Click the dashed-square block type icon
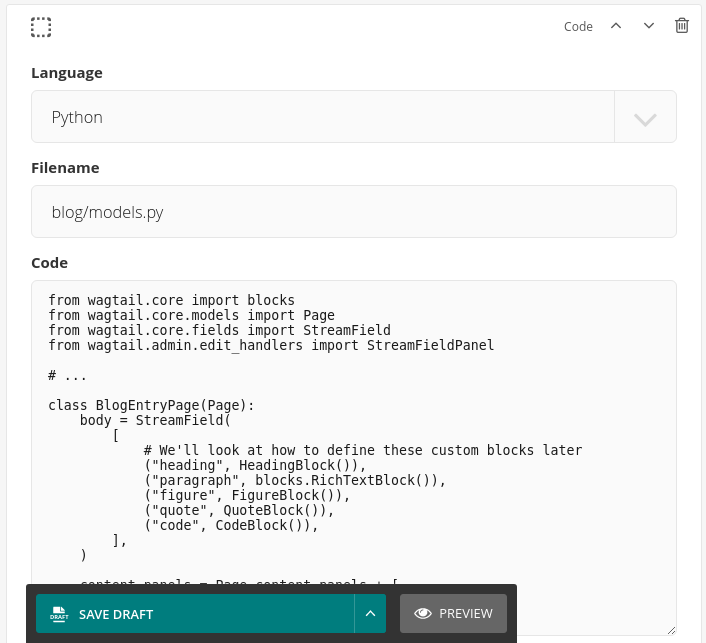The height and width of the screenshot is (643, 706). [x=41, y=27]
